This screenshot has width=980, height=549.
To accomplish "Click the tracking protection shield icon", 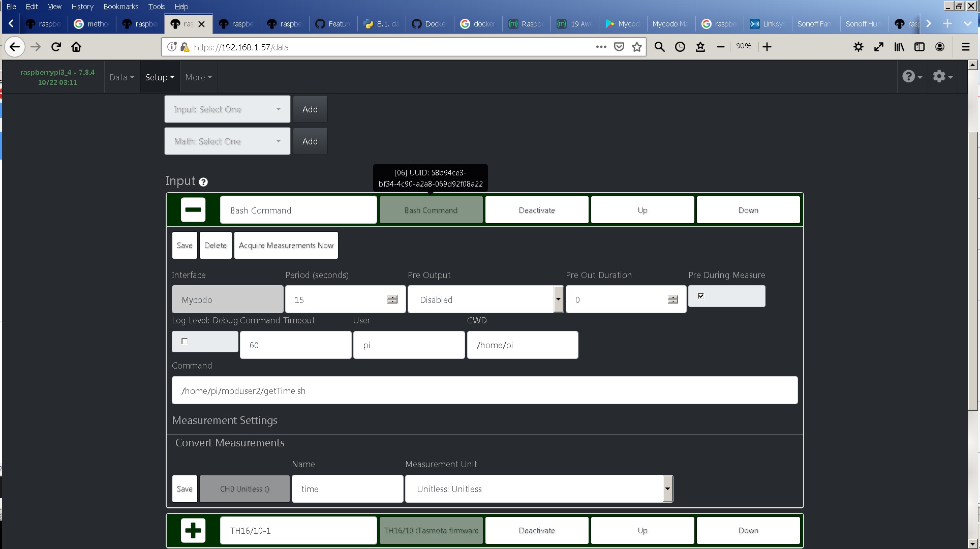I will (x=619, y=47).
